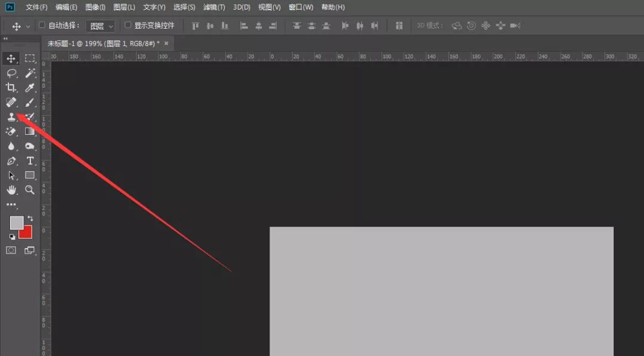Open the 窗口(W) menu

click(x=301, y=7)
